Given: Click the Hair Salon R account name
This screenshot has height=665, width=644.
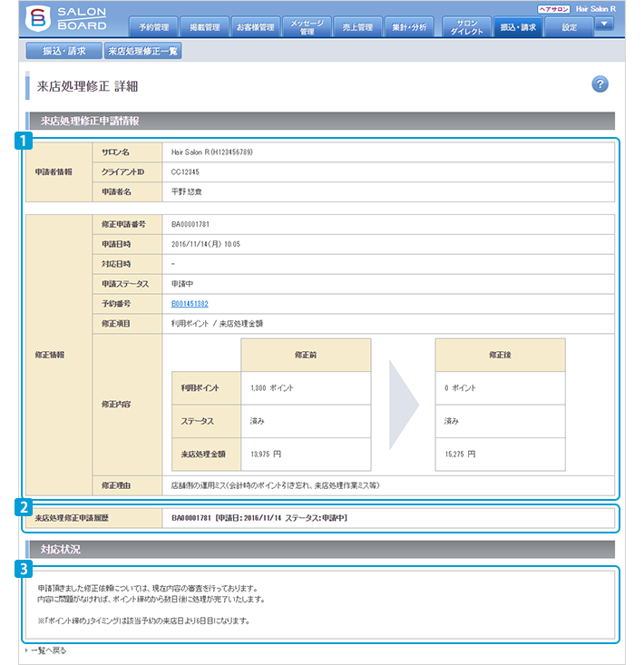Looking at the screenshot, I should (x=595, y=8).
